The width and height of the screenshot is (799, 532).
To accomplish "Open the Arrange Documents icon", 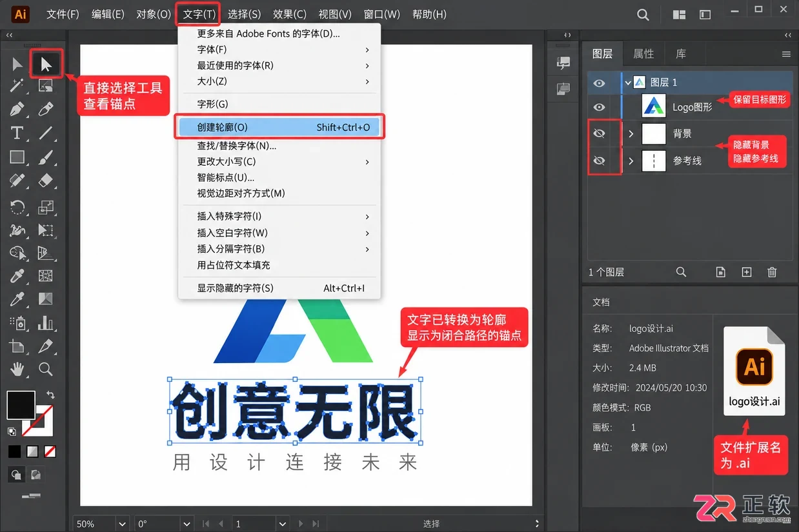I will coord(679,14).
